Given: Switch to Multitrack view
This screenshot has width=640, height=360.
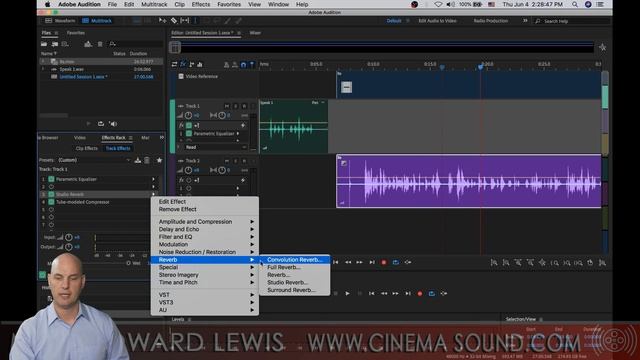Looking at the screenshot, I should pos(97,20).
